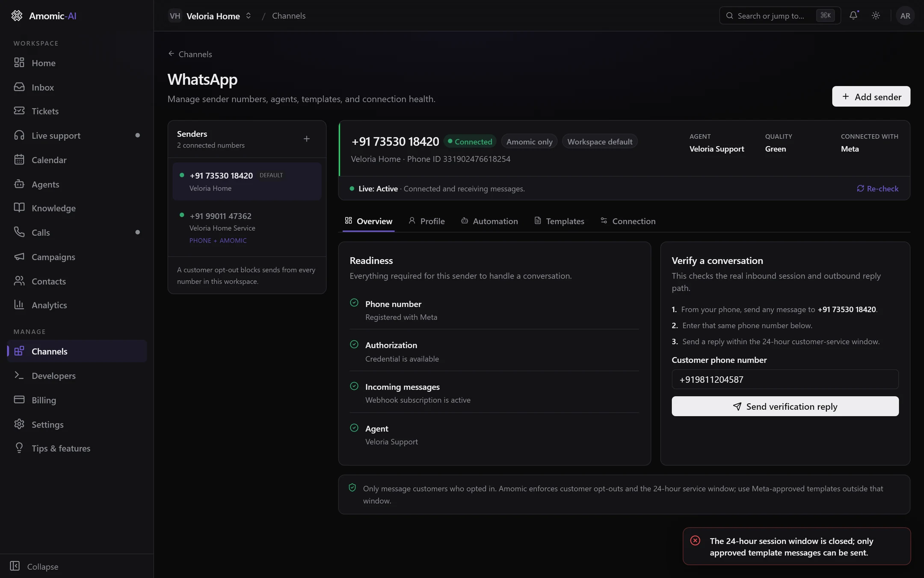Viewport: 924px width, 578px height.
Task: Collapse the sidebar
Action: tap(34, 566)
